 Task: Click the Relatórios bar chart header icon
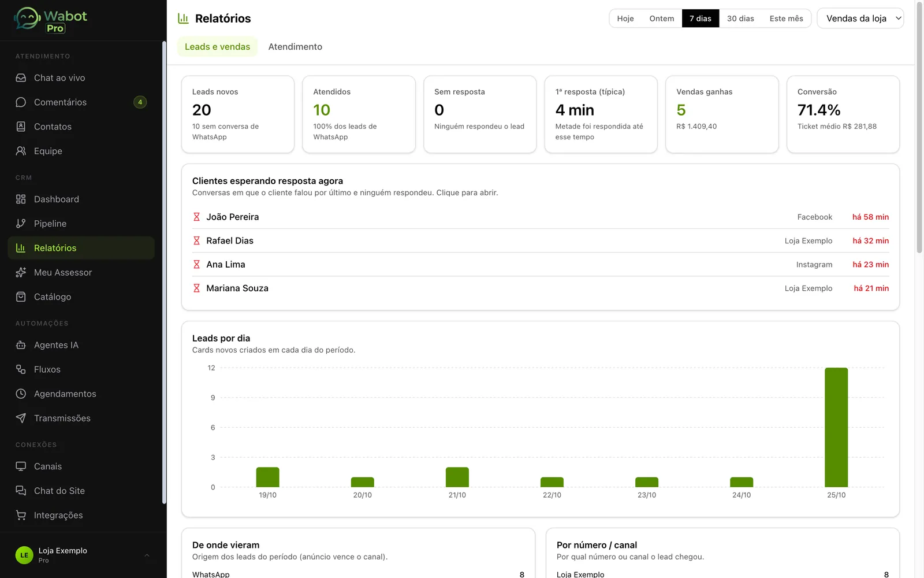(183, 18)
